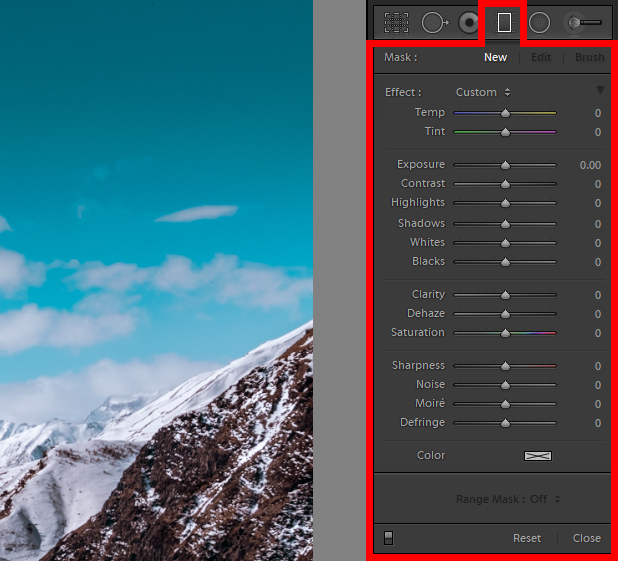Toggle the panel on/off switch at bottom left

coord(388,538)
